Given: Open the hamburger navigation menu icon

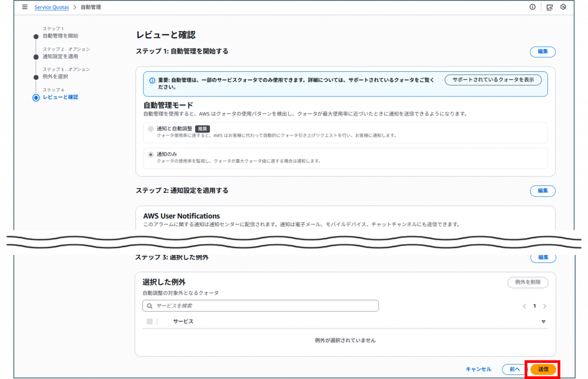Looking at the screenshot, I should [x=24, y=7].
